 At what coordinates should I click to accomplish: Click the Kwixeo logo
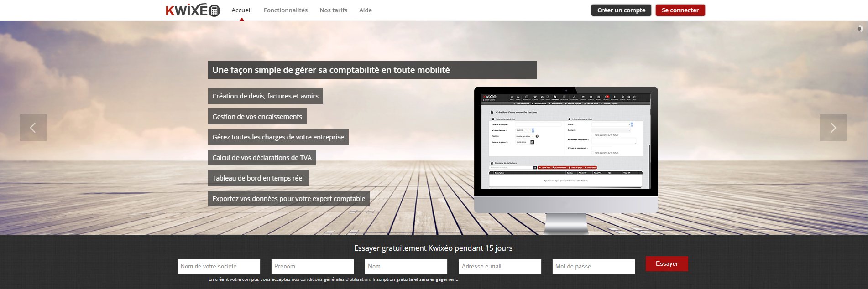[193, 10]
